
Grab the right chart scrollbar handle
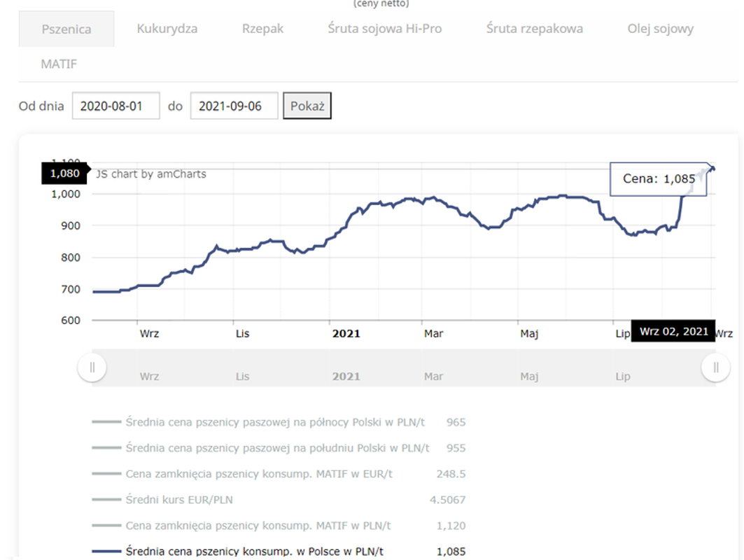(716, 367)
